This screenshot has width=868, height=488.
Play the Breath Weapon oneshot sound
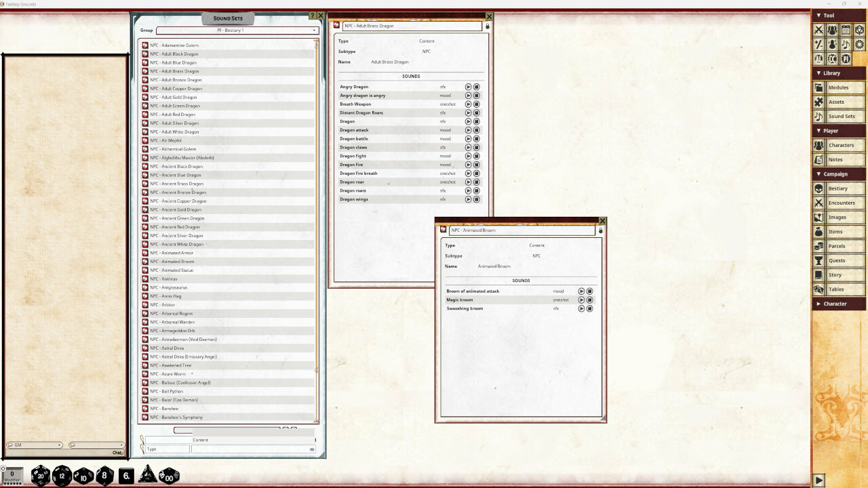pyautogui.click(x=467, y=104)
